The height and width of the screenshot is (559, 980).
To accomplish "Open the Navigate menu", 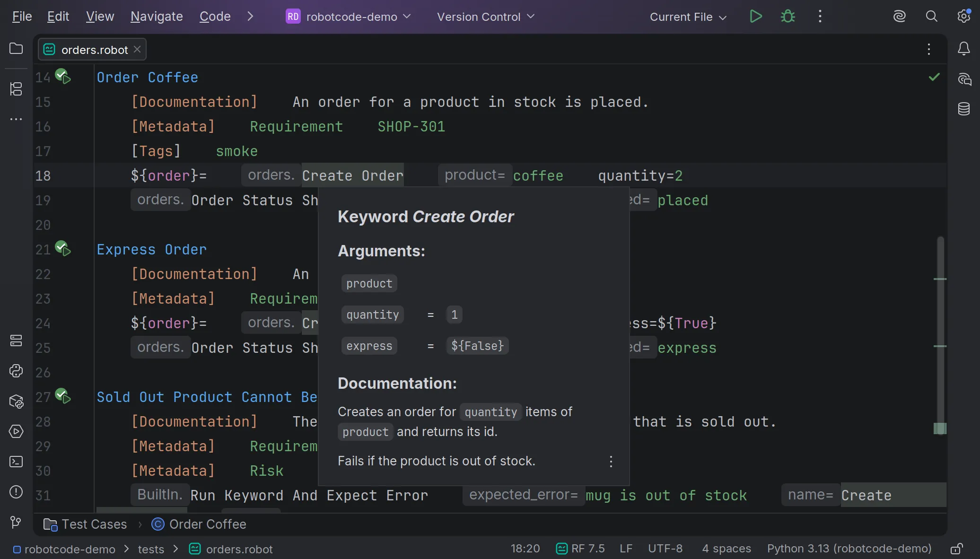I will tap(157, 17).
